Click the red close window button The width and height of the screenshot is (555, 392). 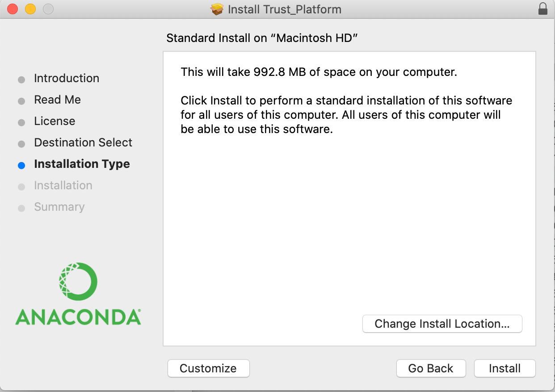point(13,9)
